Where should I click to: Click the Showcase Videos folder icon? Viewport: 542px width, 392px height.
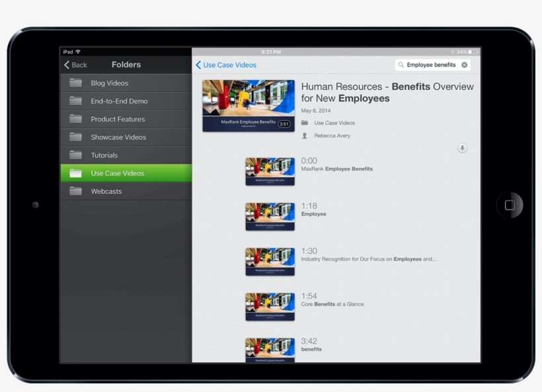point(76,137)
